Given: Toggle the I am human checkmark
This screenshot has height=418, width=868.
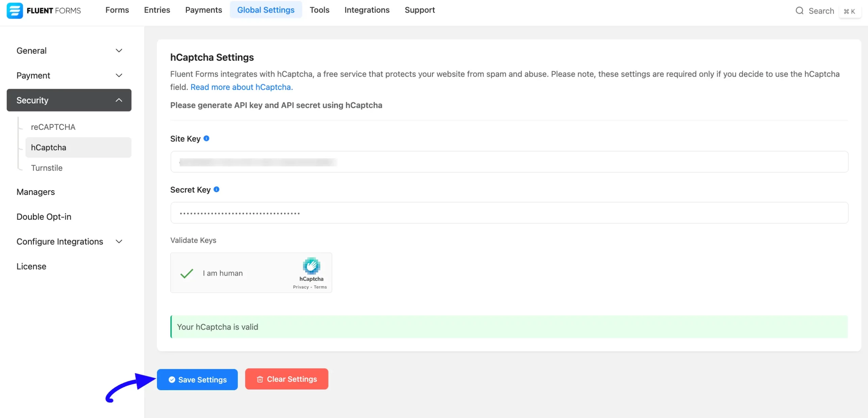Looking at the screenshot, I should 186,273.
